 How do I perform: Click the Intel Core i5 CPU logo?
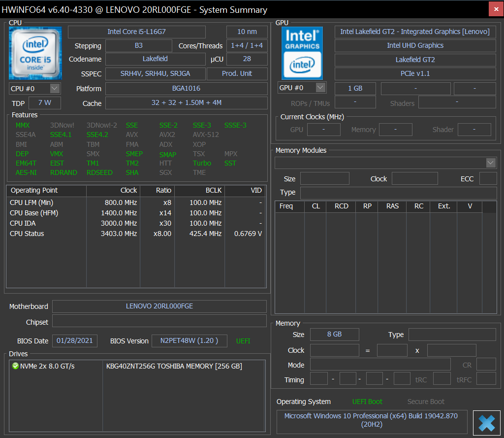click(35, 53)
